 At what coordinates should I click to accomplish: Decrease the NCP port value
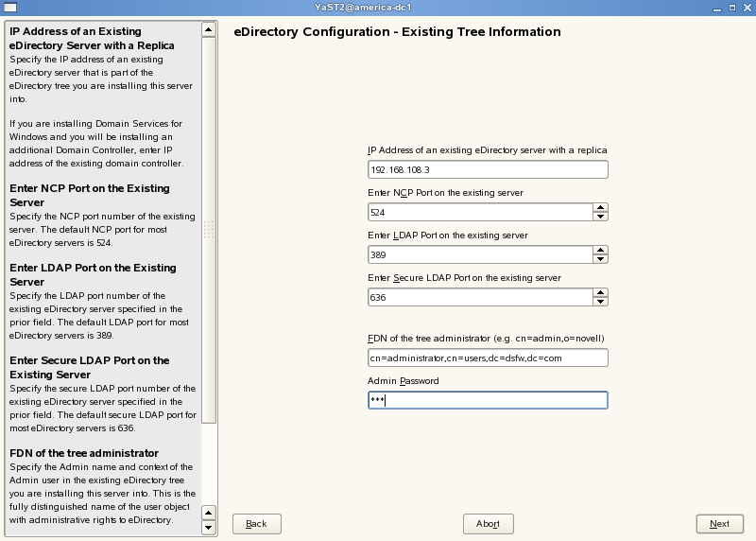(599, 217)
